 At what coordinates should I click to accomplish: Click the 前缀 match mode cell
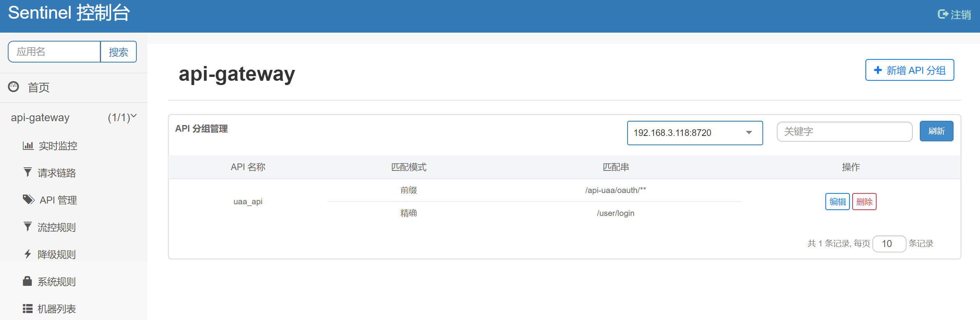[x=409, y=190]
